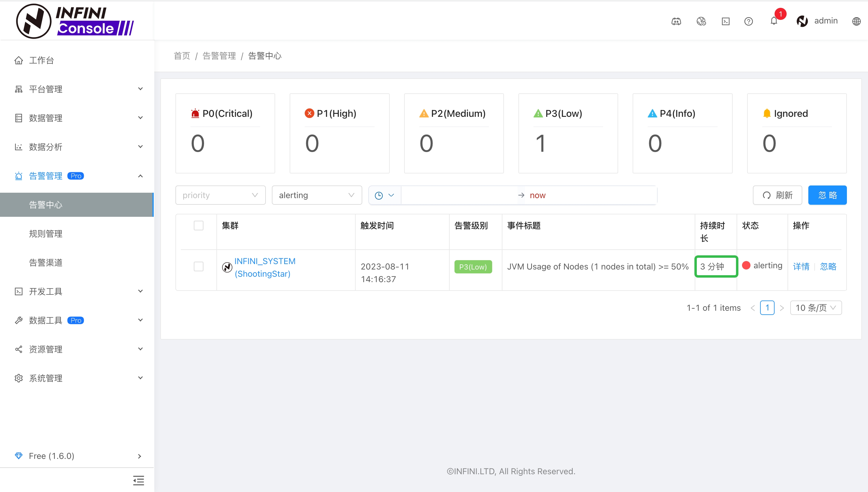Open the INFINI_SYSTEM (ShootingStar) cluster link
Image resolution: width=868 pixels, height=492 pixels.
tap(265, 267)
